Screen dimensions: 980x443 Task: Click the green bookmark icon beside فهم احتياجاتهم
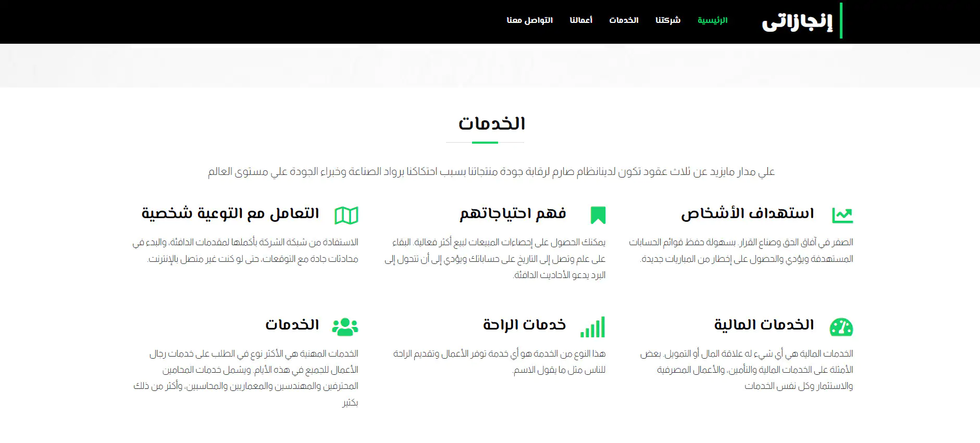point(598,215)
